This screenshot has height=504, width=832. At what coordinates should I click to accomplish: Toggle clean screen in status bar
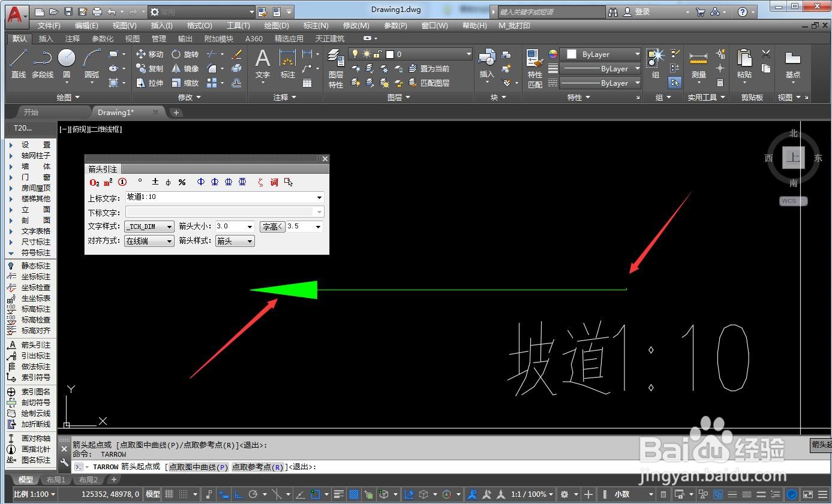pyautogui.click(x=808, y=494)
